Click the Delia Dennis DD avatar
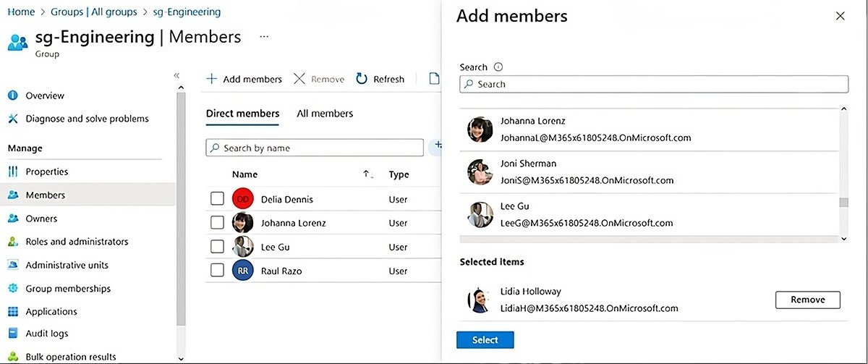 (243, 199)
